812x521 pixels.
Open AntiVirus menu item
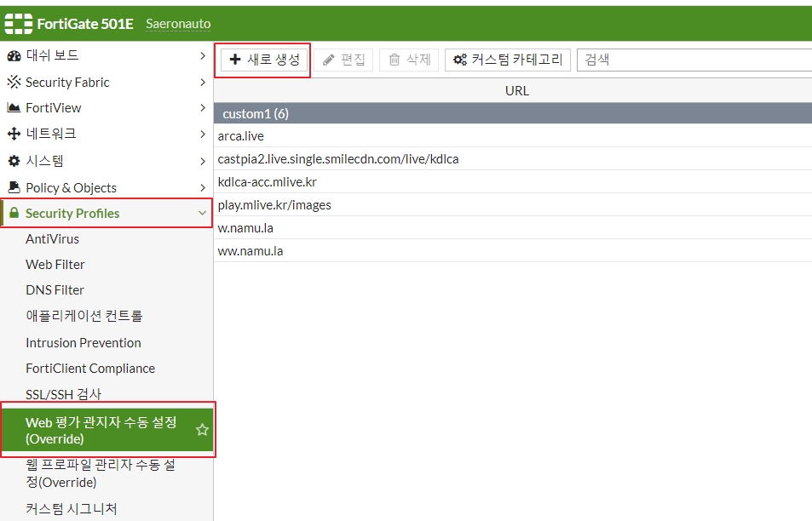coord(52,239)
